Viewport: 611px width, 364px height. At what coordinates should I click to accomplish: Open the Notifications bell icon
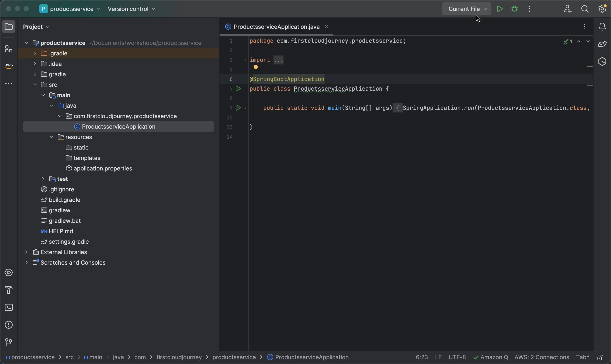[602, 27]
